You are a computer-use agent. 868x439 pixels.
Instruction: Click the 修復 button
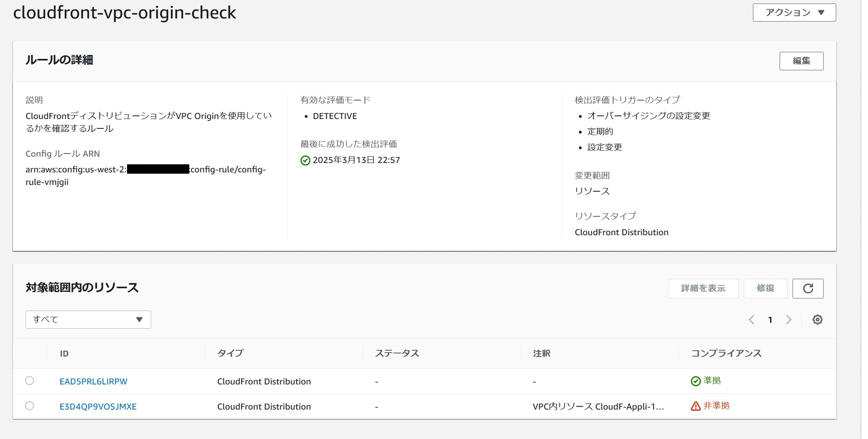click(765, 288)
